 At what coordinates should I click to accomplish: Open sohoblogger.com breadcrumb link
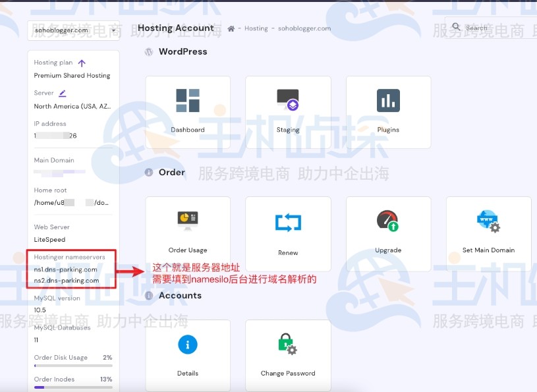pyautogui.click(x=304, y=28)
